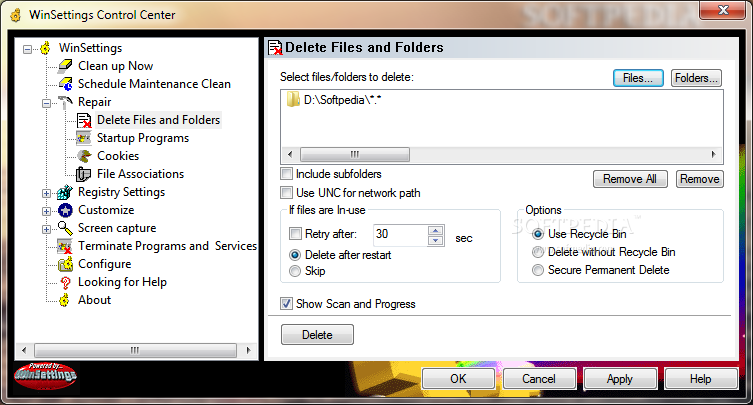
Task: Click the tree panel scroll left arrow
Action: point(24,350)
